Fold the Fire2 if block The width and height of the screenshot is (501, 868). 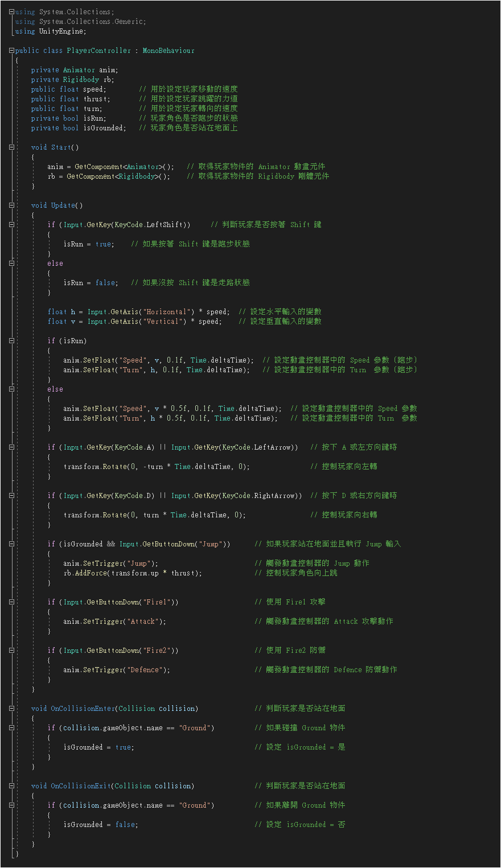point(11,651)
